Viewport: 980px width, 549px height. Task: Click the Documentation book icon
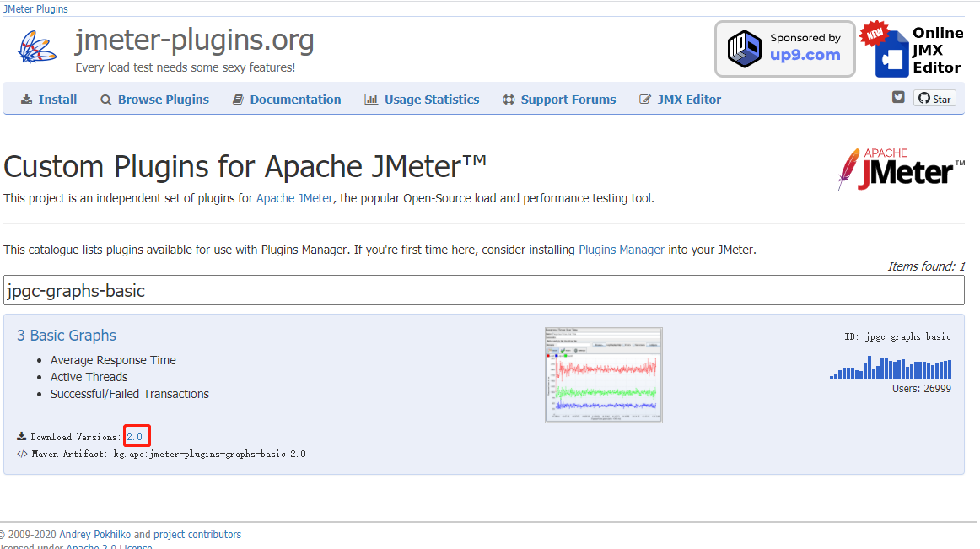(x=238, y=100)
